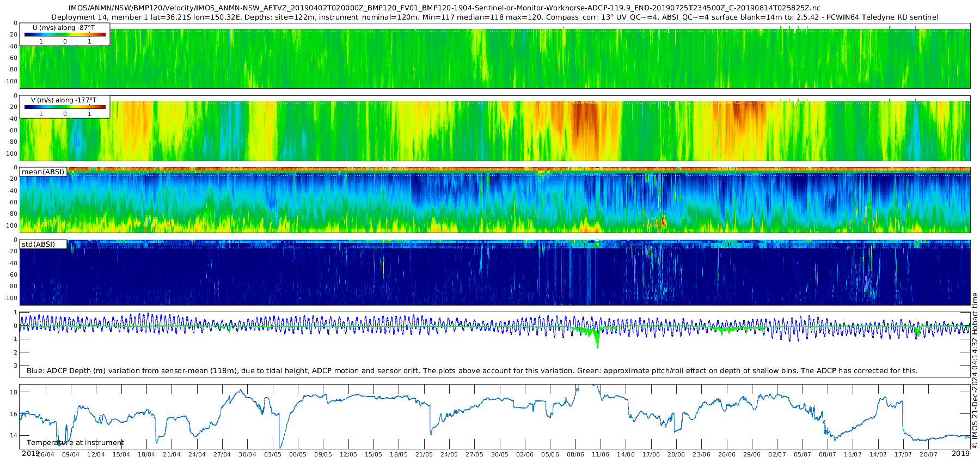Click the 'U (m/s) along -87°T' legend title

tap(64, 28)
